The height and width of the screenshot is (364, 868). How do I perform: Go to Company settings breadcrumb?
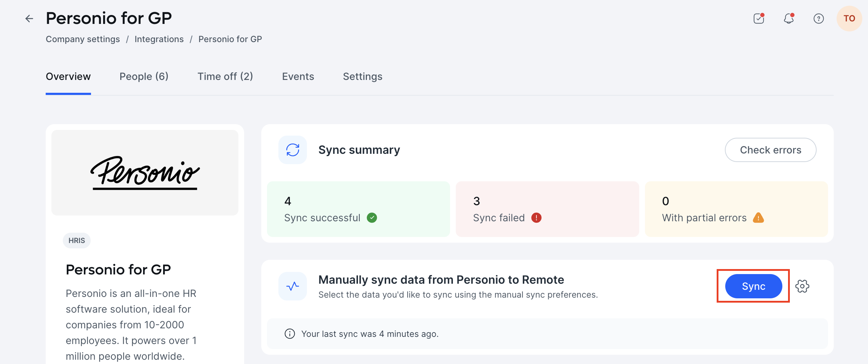click(x=83, y=39)
